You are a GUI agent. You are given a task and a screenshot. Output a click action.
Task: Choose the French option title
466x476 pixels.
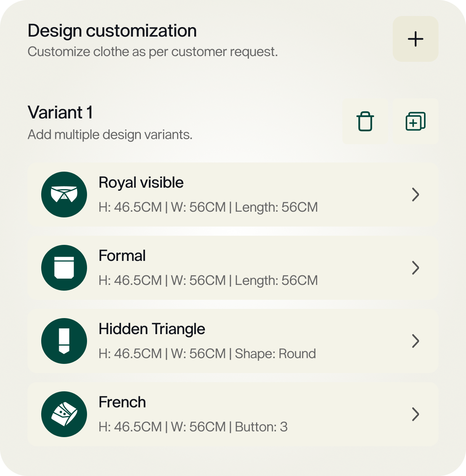[x=122, y=402]
